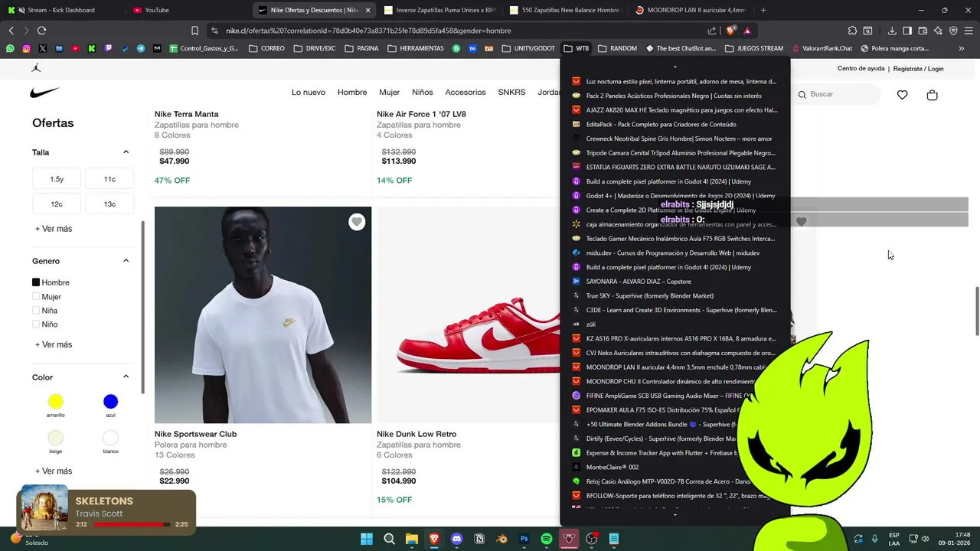Open Brave Wallet icon
The height and width of the screenshot is (551, 980).
923,31
